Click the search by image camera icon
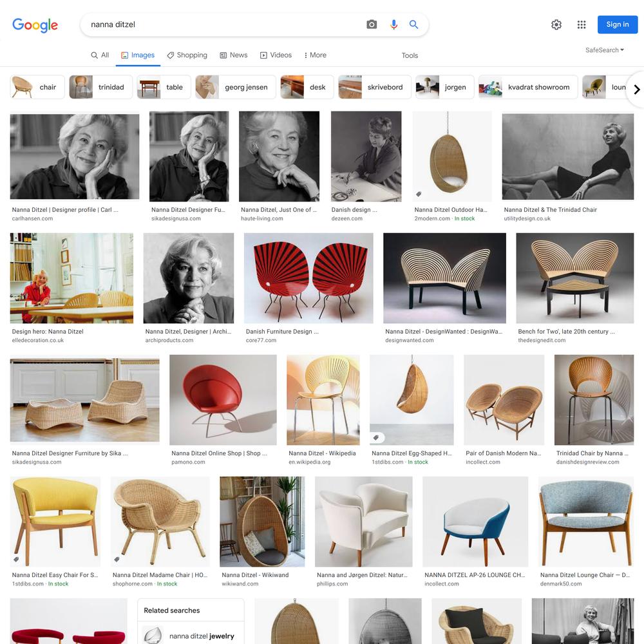This screenshot has width=644, height=644. pos(372,24)
